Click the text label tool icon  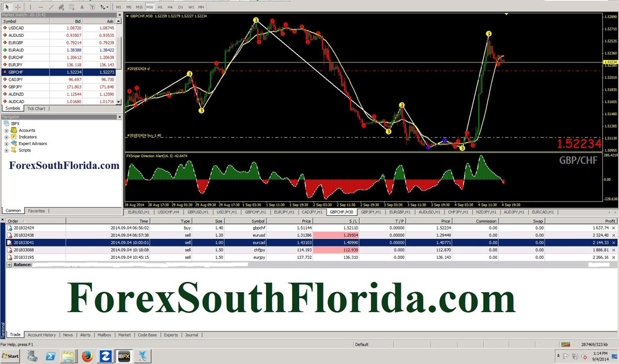92,7
